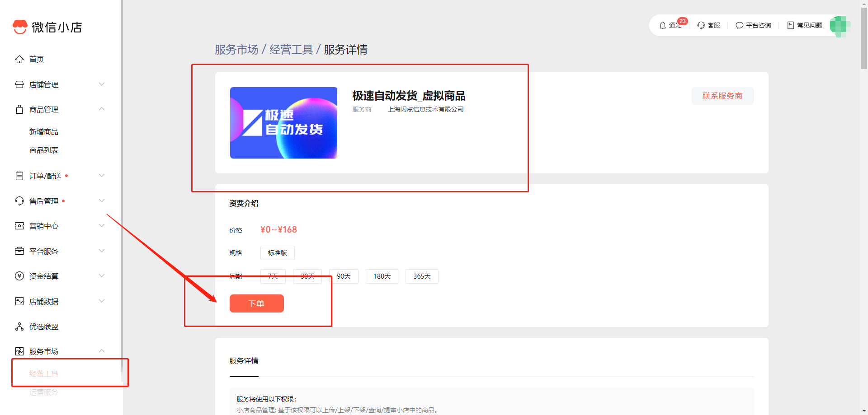Click the 商品管理 bag icon
Viewport: 868px width, 415px height.
19,109
